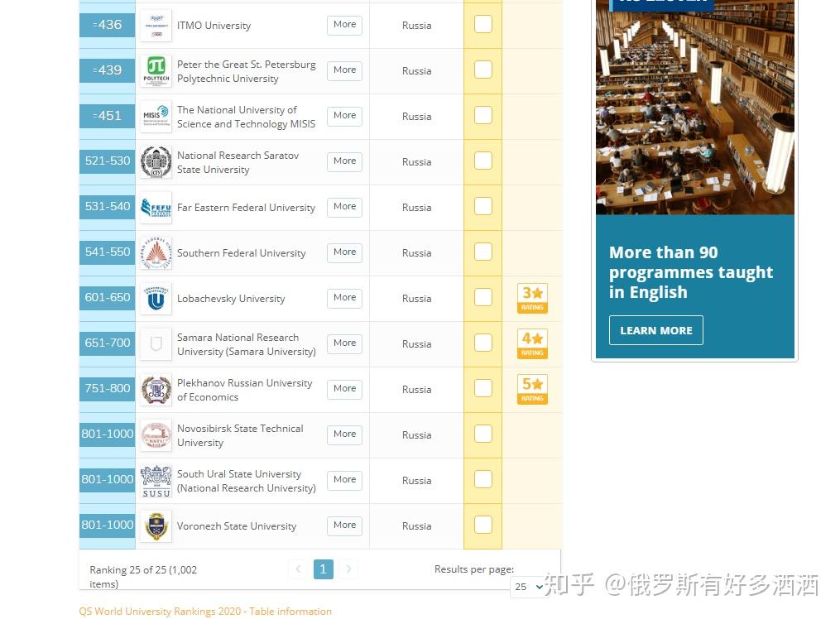Click the library photo in the advertisement
This screenshot has height=619, width=840.
tap(695, 107)
